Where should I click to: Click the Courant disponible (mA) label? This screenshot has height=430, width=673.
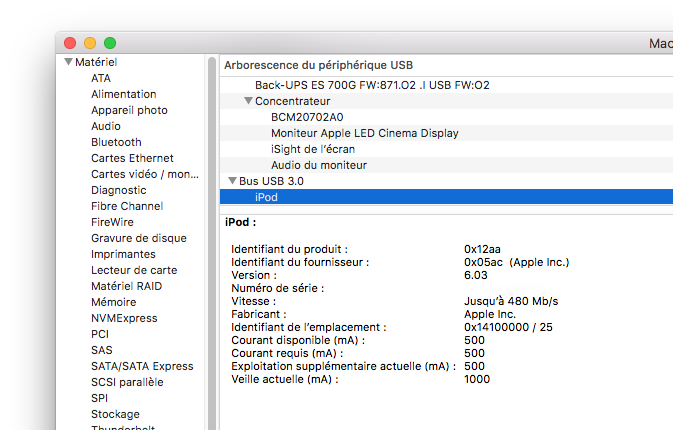298,340
